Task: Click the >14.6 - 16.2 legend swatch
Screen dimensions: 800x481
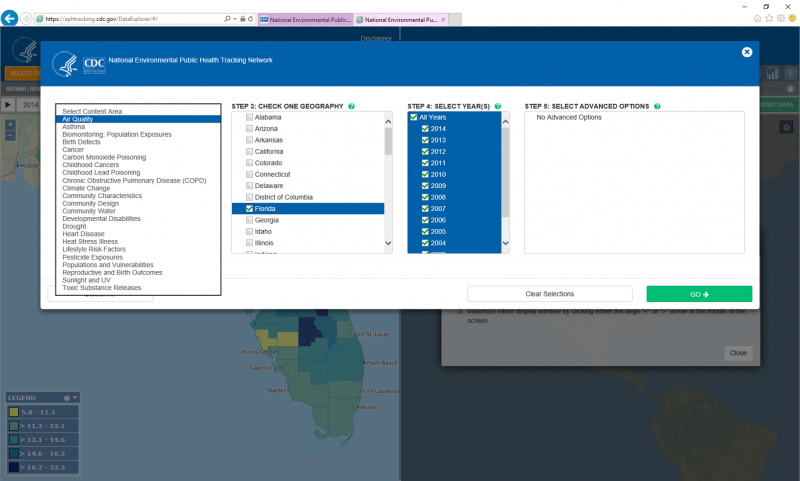Action: click(14, 453)
